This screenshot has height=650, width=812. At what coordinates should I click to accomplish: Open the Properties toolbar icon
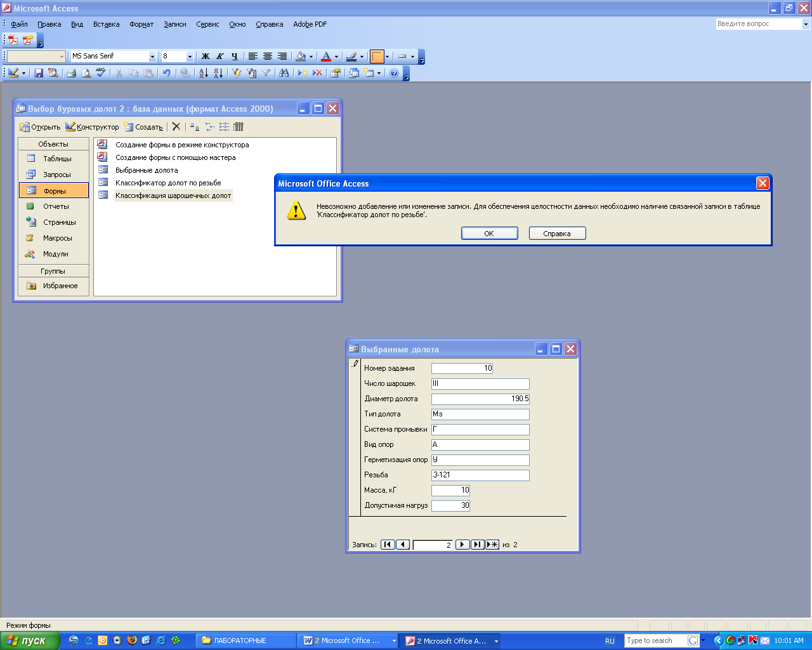coord(336,73)
